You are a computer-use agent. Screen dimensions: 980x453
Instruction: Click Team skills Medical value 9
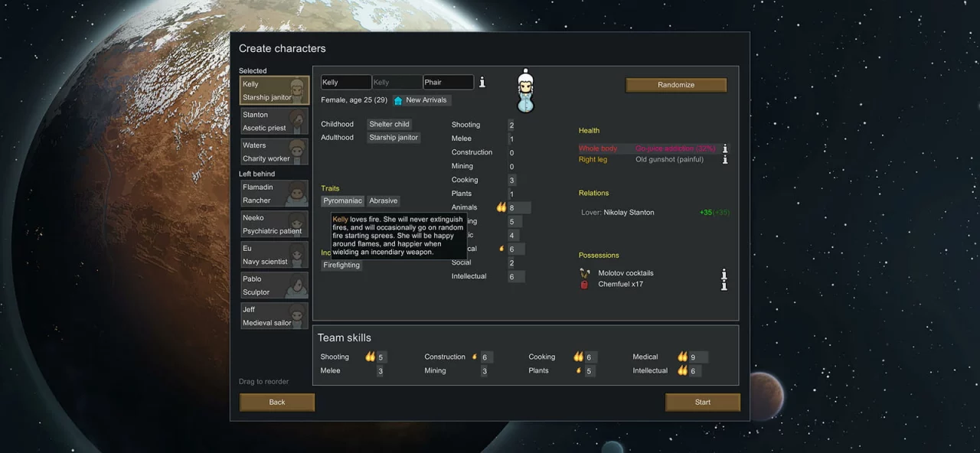(693, 357)
